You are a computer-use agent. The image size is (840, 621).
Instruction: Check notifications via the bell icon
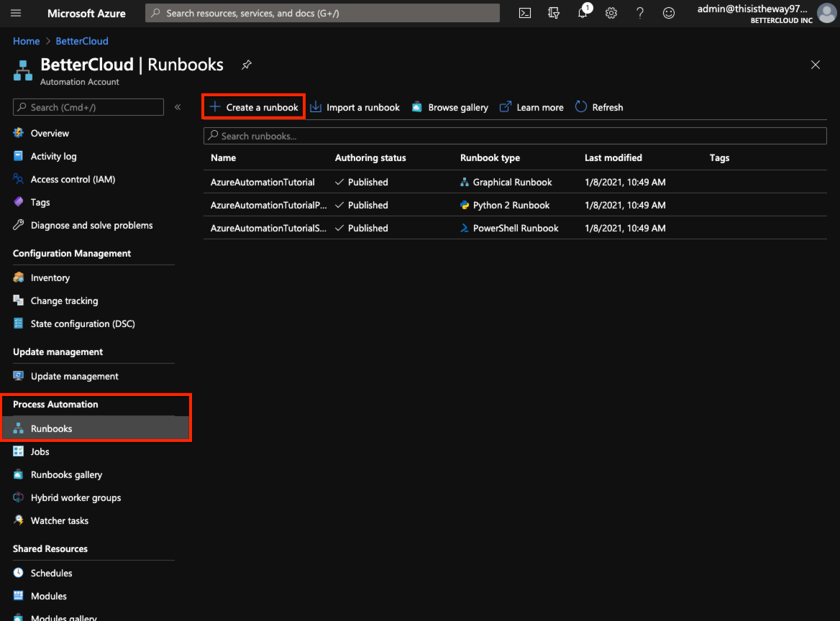point(582,12)
